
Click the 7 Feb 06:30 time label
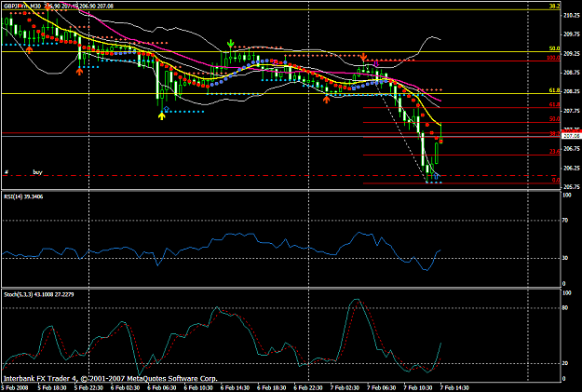pyautogui.click(x=382, y=387)
